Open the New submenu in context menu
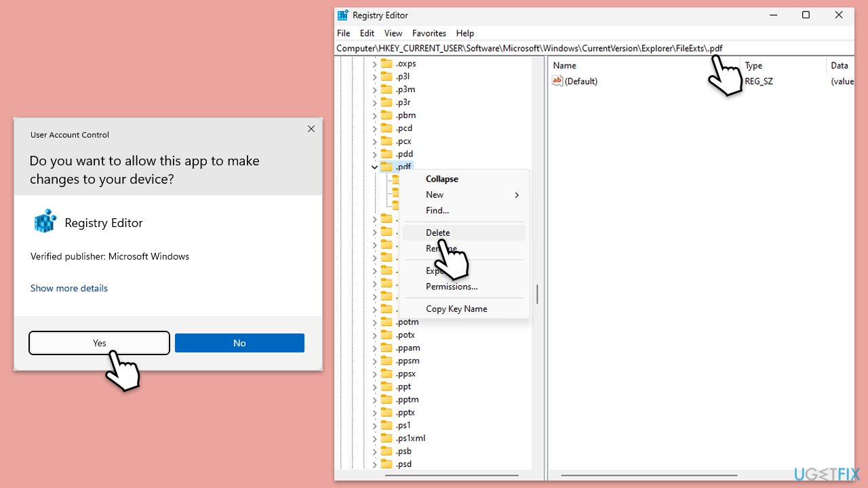 [464, 195]
